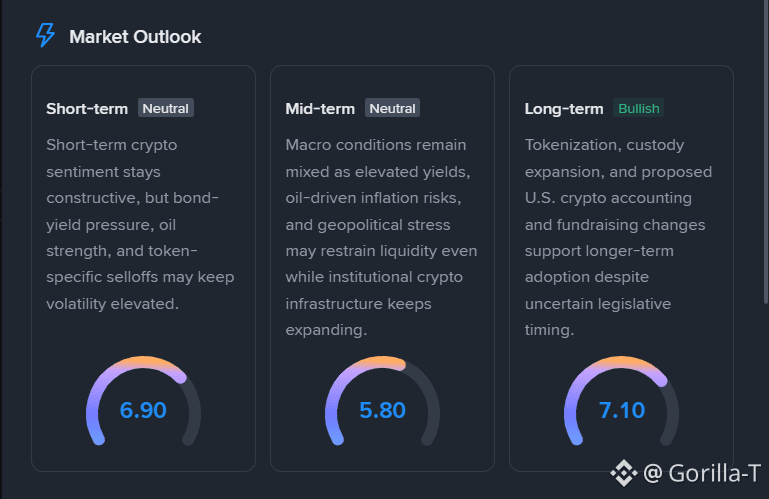Image resolution: width=769 pixels, height=499 pixels.
Task: Click the Short-term 6.90 gauge
Action: (x=143, y=401)
